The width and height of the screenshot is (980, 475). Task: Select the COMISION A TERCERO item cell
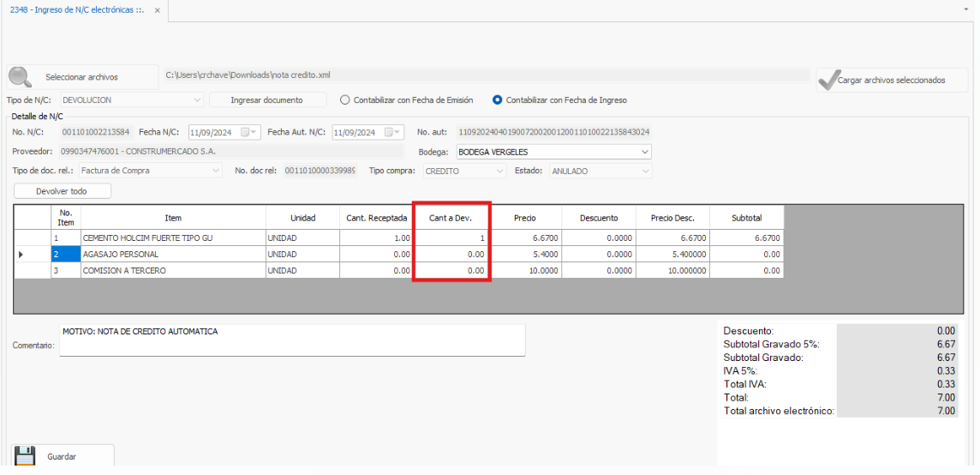pyautogui.click(x=172, y=271)
